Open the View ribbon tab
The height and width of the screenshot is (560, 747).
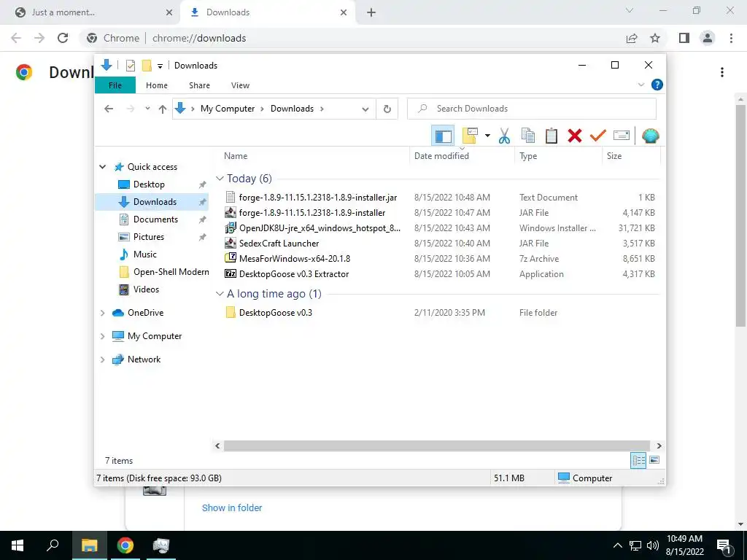click(240, 85)
